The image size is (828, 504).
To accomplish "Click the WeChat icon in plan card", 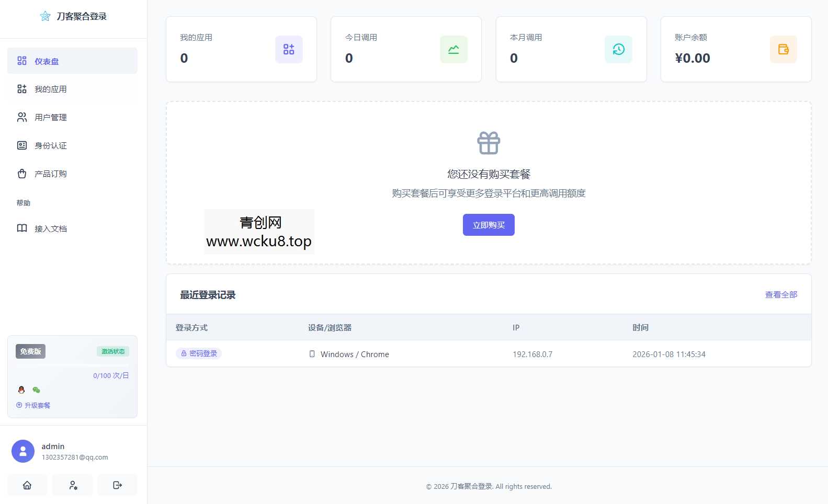I will click(x=36, y=390).
